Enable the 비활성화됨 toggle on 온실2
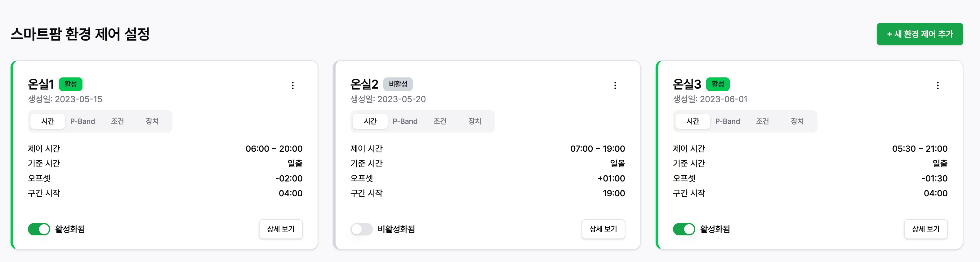 [361, 229]
